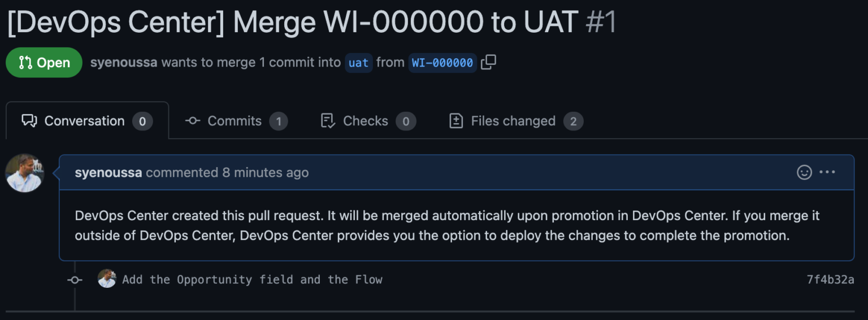Add an emoji reaction to the comment
This screenshot has width=868, height=320.
click(804, 172)
